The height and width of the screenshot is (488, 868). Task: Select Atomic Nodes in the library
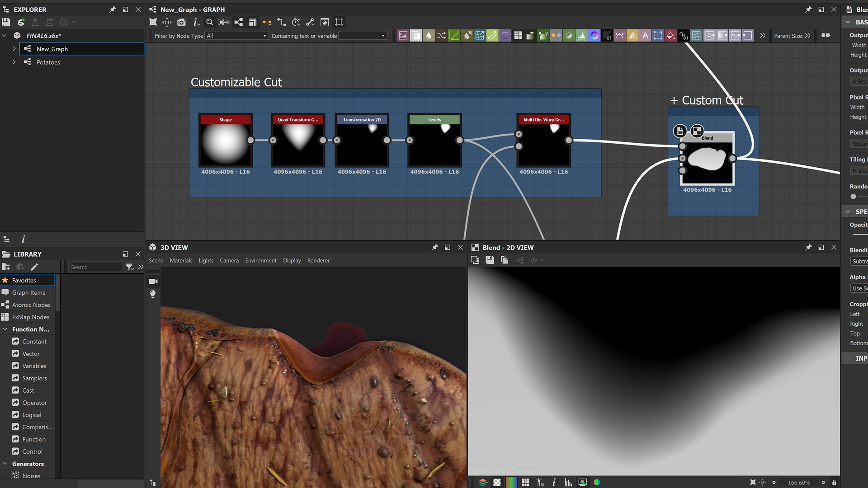coord(31,305)
